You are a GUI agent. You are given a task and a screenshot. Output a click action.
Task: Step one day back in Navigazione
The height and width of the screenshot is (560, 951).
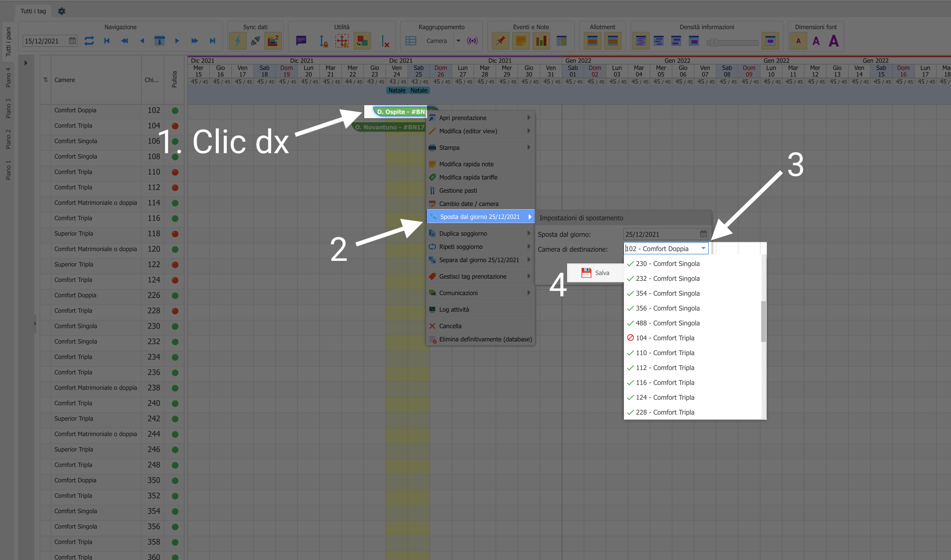[142, 41]
